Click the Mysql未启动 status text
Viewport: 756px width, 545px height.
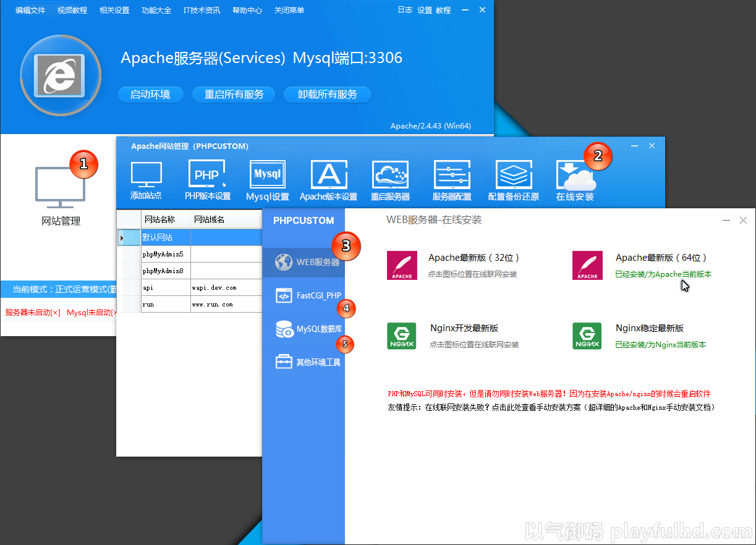pyautogui.click(x=92, y=313)
